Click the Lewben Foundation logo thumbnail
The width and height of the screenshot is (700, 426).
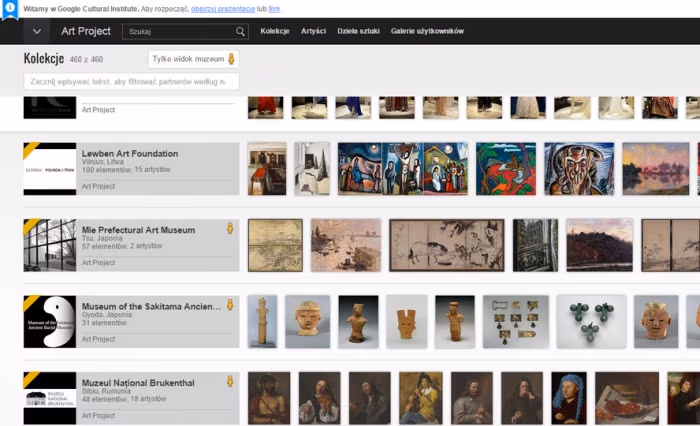point(50,169)
